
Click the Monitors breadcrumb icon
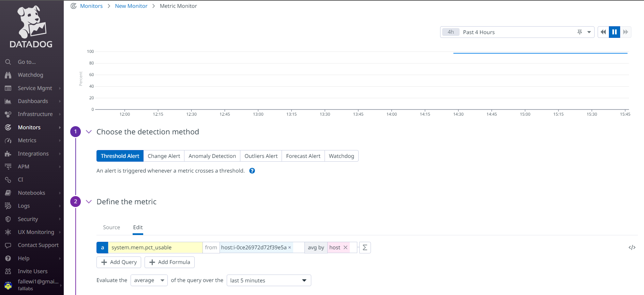[73, 6]
